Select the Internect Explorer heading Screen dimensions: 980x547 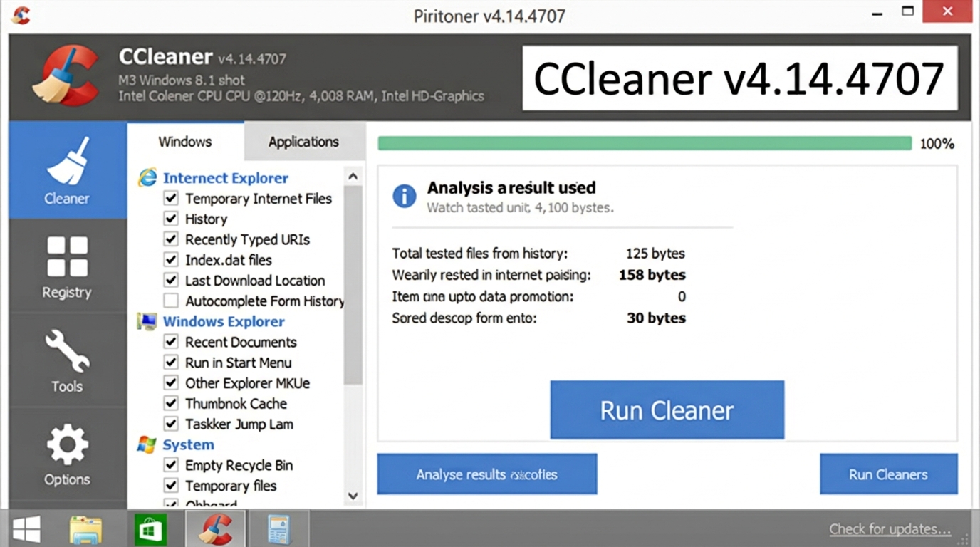[226, 178]
